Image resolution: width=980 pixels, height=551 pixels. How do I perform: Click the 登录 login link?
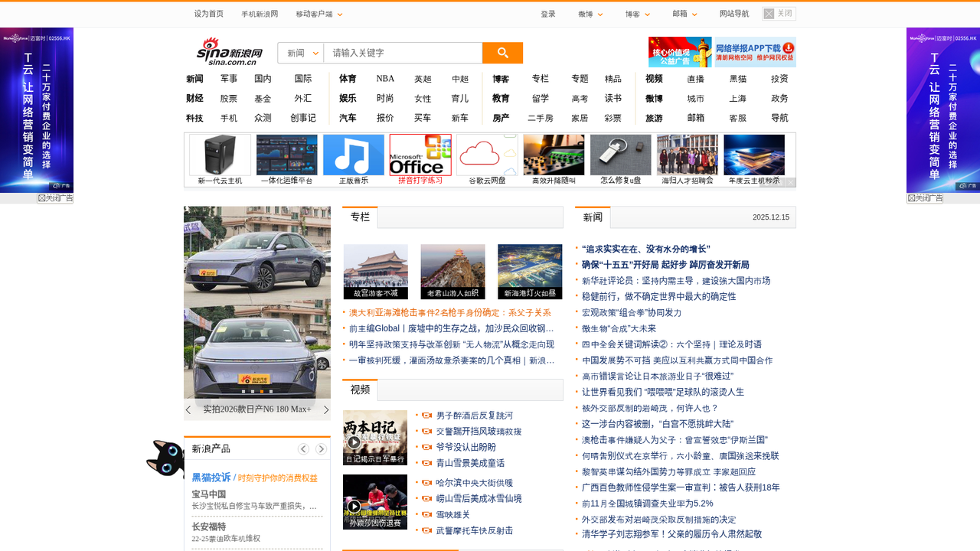548,15
